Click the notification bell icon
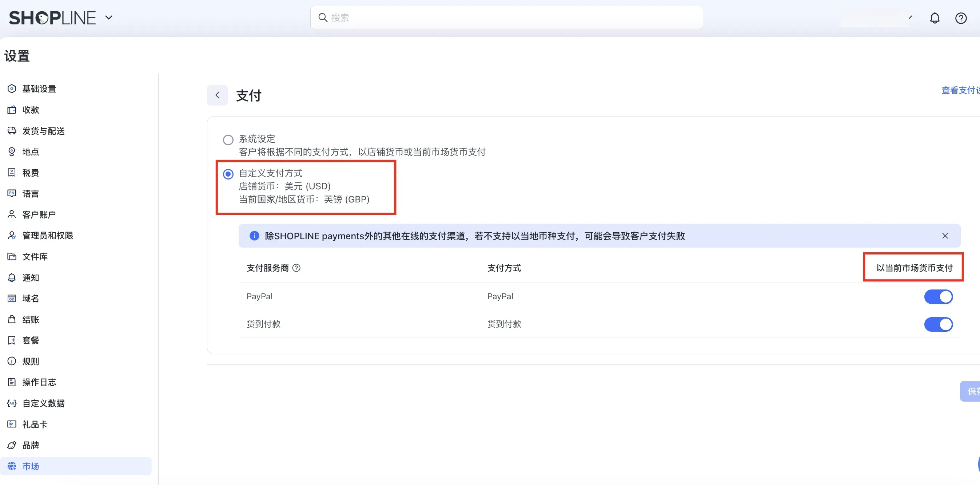Image resolution: width=980 pixels, height=485 pixels. [x=935, y=18]
